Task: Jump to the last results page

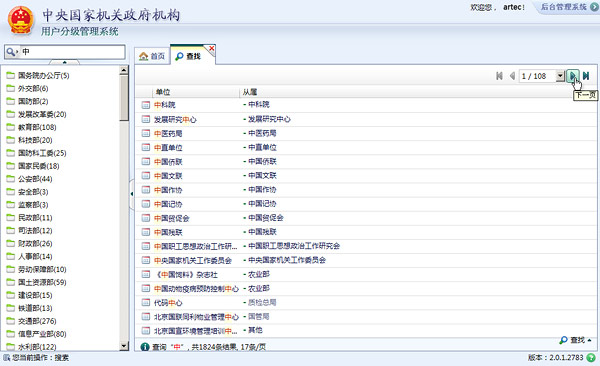Action: pyautogui.click(x=586, y=76)
